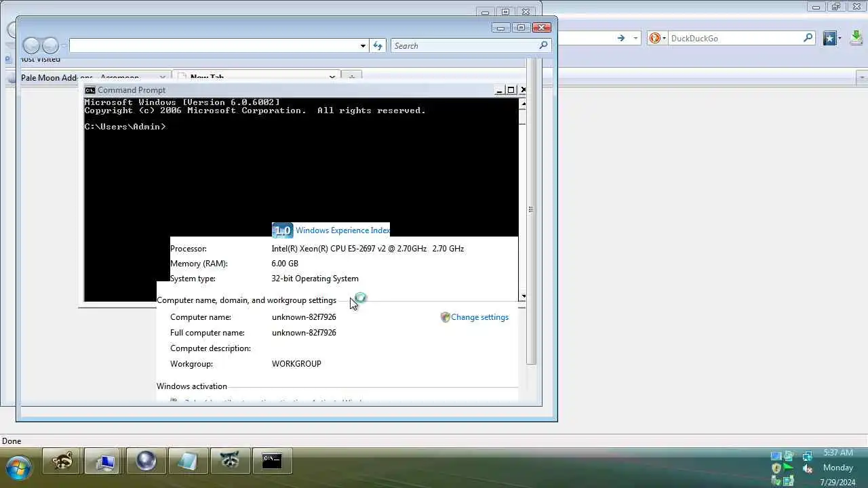Click the reload arrows in front browser
The width and height of the screenshot is (868, 488).
click(378, 45)
